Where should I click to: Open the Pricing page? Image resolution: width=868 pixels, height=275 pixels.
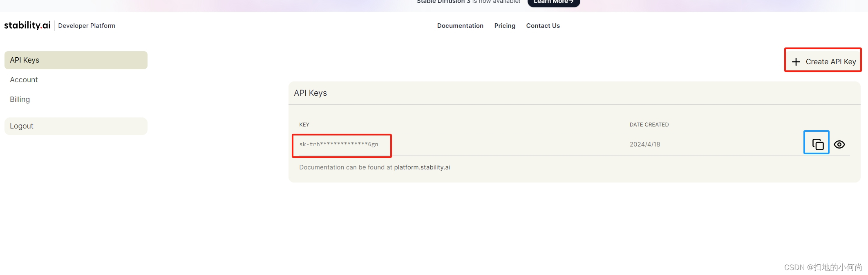[x=505, y=25]
